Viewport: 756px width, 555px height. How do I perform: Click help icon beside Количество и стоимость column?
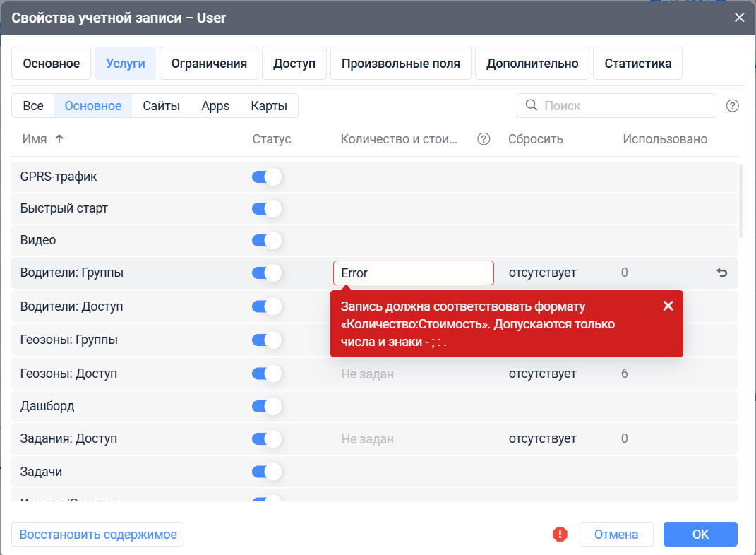(x=484, y=139)
